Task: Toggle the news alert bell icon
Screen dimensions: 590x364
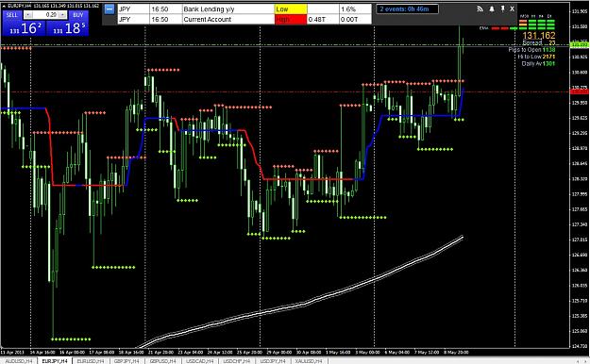Action: pos(492,8)
